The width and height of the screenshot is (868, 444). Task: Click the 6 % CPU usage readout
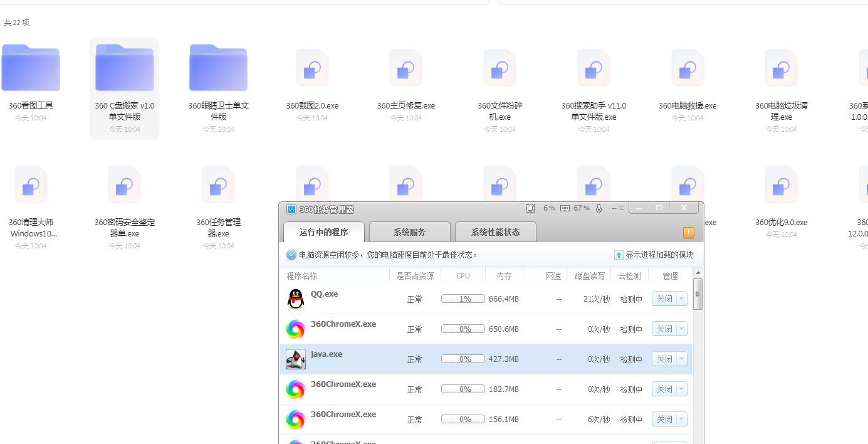coord(549,208)
